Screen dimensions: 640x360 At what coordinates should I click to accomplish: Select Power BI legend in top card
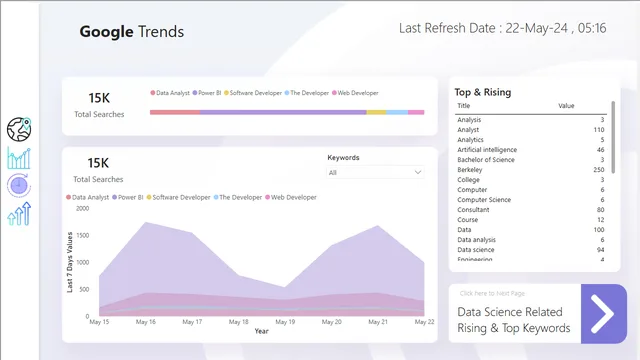[x=207, y=93]
